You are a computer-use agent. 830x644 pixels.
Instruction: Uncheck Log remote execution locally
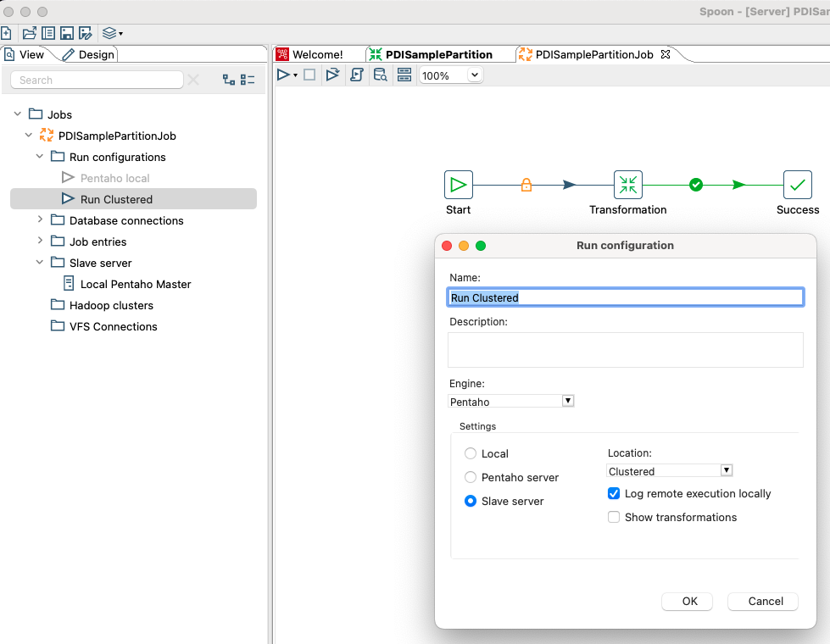(613, 493)
